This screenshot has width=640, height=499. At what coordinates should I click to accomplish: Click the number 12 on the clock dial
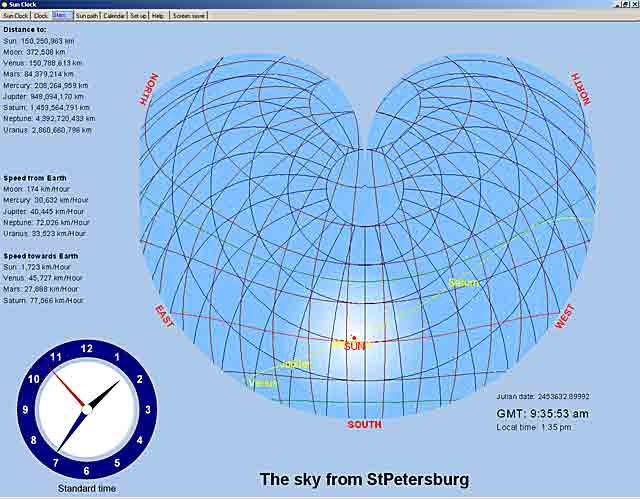(x=86, y=349)
